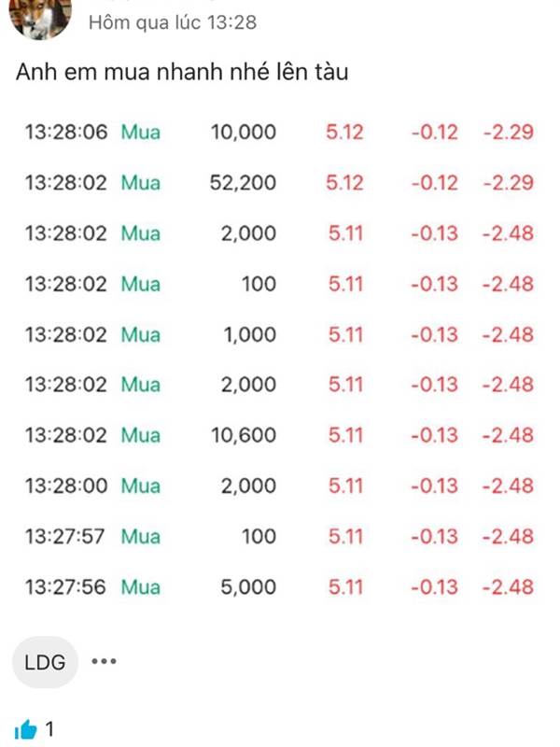
Task: Click the 52,200 volume entry
Action: pyautogui.click(x=243, y=183)
